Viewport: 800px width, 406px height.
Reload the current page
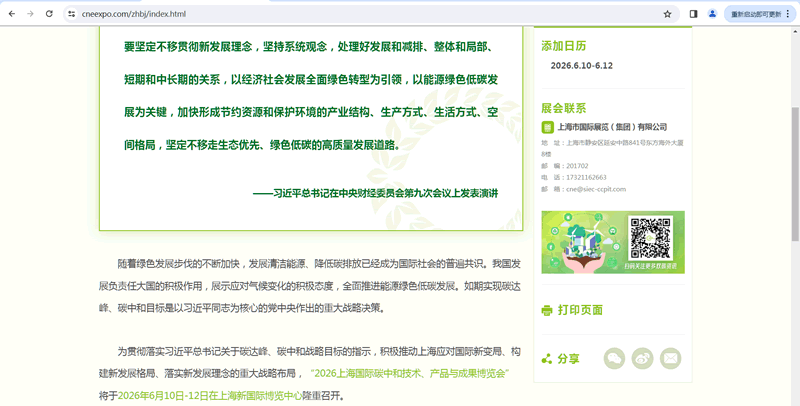coord(49,14)
